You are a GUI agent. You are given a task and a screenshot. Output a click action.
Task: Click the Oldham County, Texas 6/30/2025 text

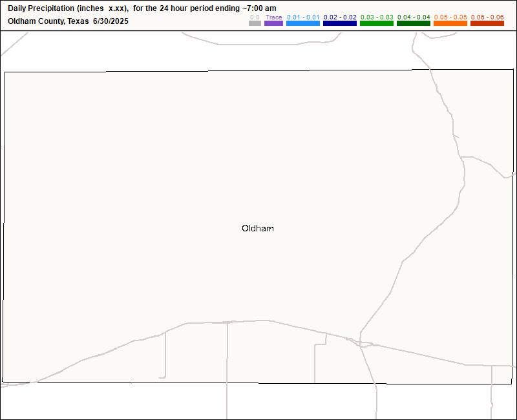click(x=68, y=21)
